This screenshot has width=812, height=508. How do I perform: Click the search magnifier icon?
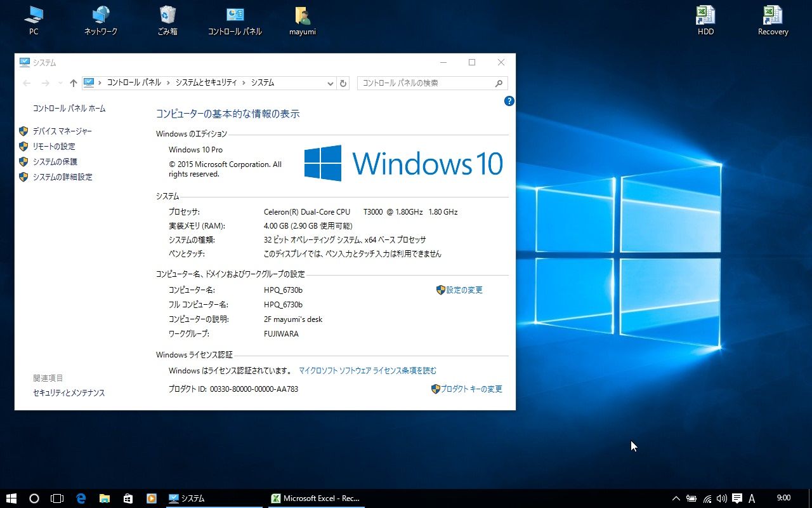click(499, 83)
